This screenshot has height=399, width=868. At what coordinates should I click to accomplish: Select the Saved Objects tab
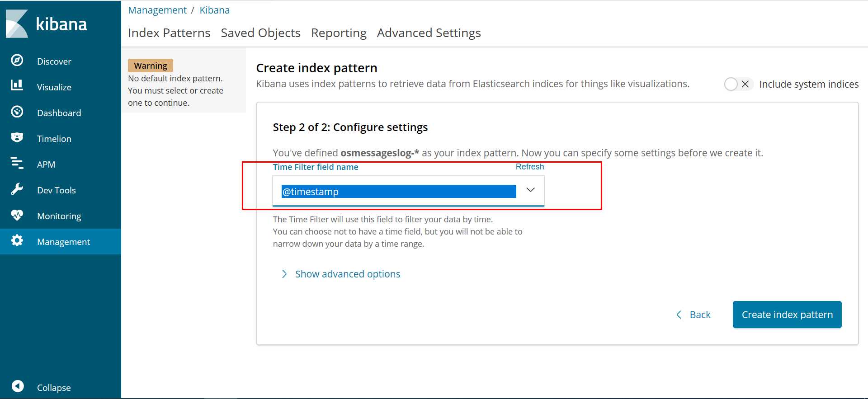tap(260, 33)
